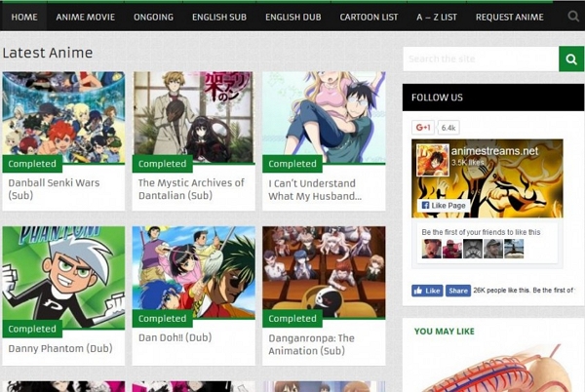This screenshot has width=585, height=392.
Task: Click the blue Facebook Share button
Action: point(458,291)
